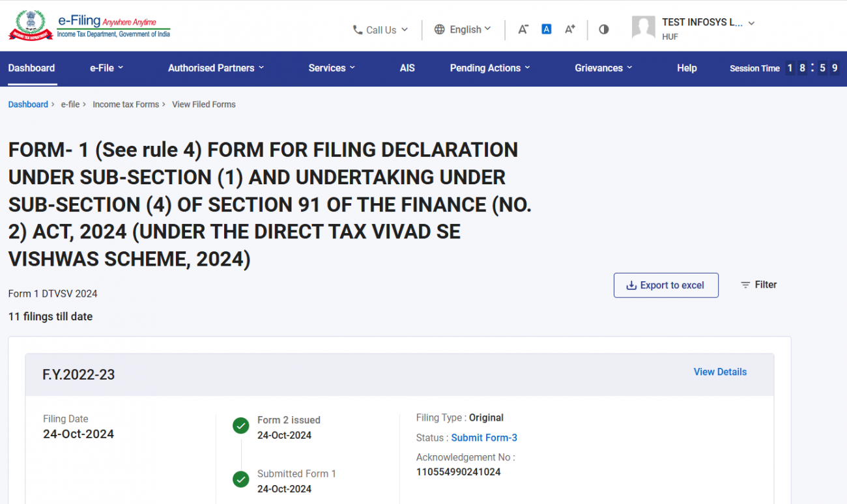847x504 pixels.
Task: Decrease the font size
Action: (x=523, y=29)
